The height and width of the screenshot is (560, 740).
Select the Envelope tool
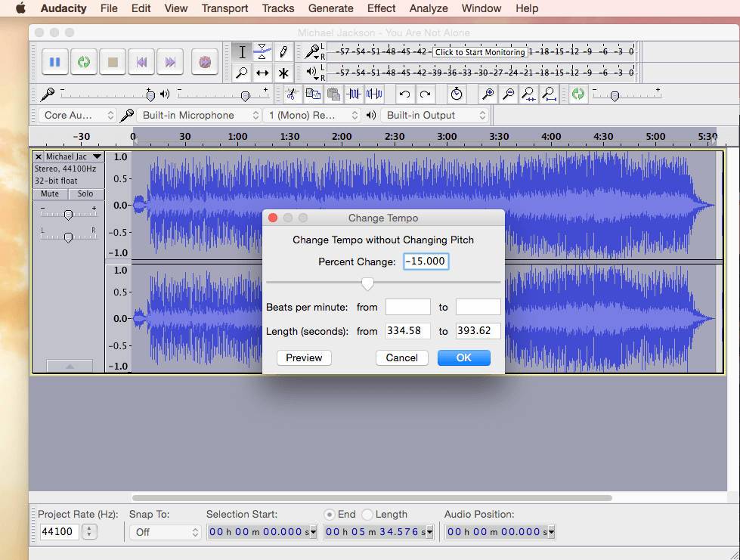(x=262, y=51)
